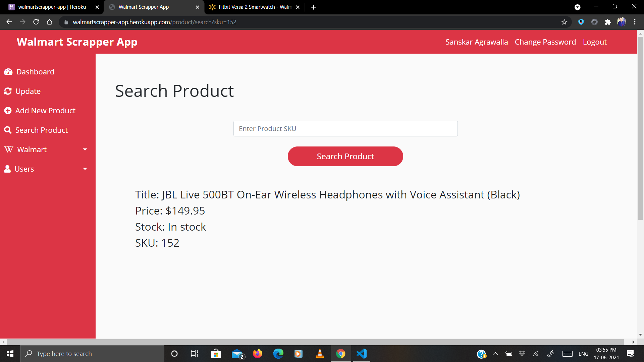Click the Walmart W icon in the sidebar
644x362 pixels.
[x=8, y=149]
